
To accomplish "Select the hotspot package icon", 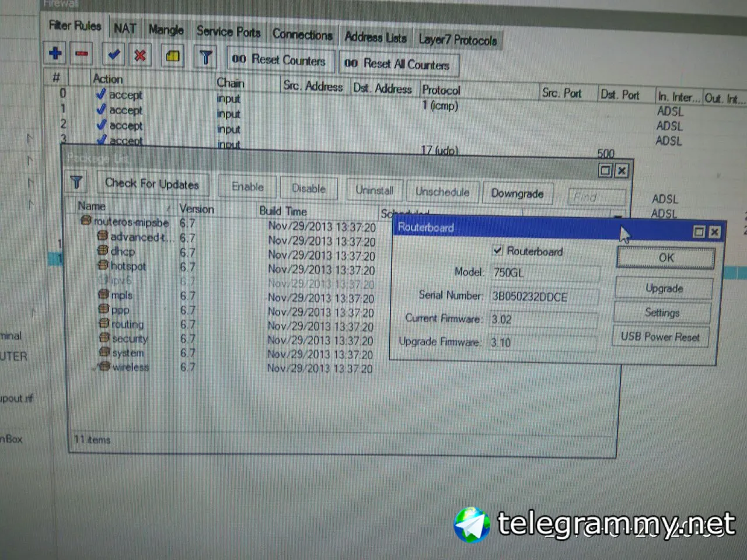I will tap(103, 265).
